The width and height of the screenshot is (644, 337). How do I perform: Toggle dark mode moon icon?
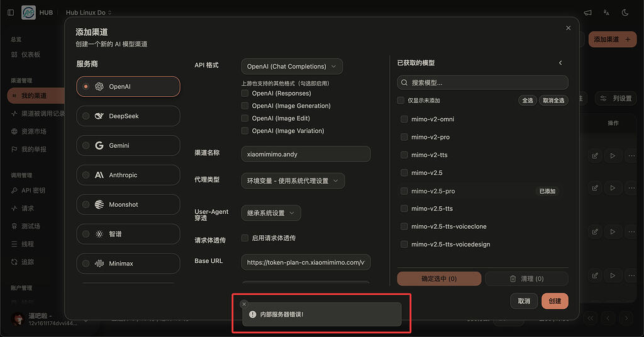pyautogui.click(x=625, y=13)
